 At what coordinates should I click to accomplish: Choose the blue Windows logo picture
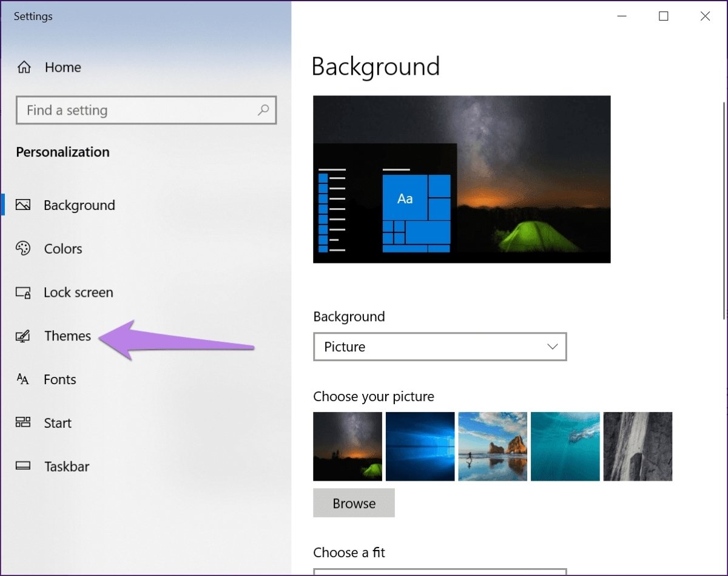click(420, 446)
